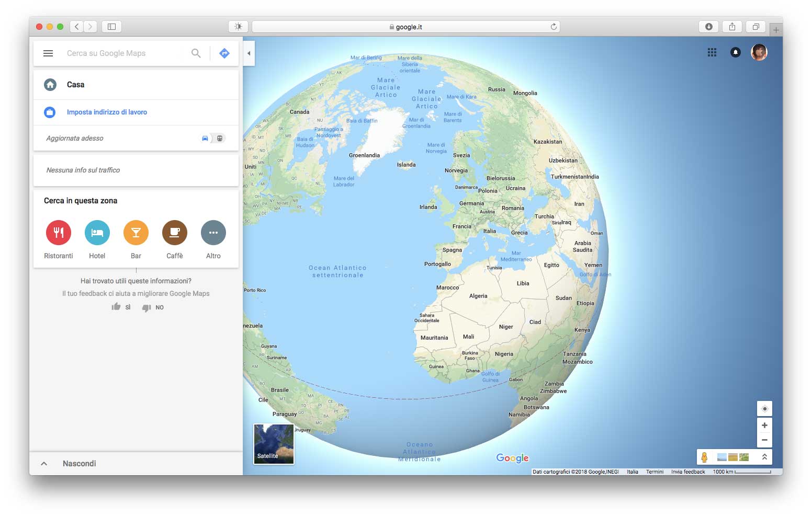Select the Caffè search icon

point(174,233)
